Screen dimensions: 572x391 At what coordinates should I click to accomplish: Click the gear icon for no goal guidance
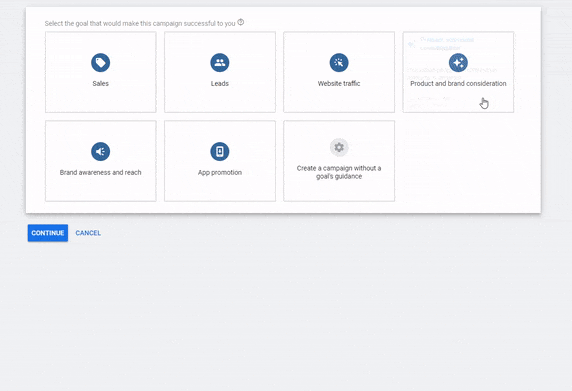pyautogui.click(x=339, y=147)
